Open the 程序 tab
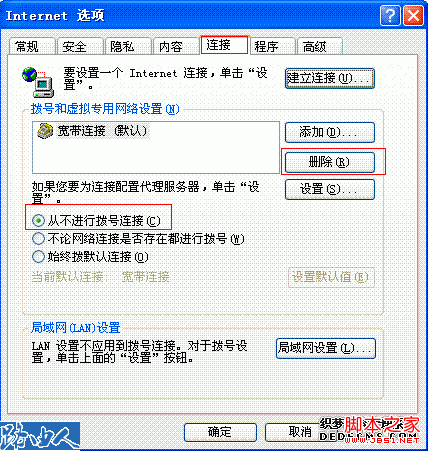 point(272,46)
